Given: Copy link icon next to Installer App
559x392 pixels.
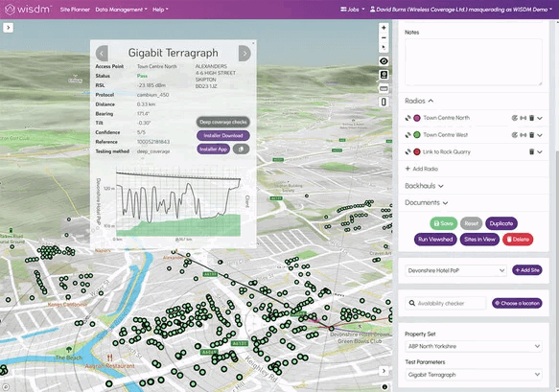Looking at the screenshot, I should coord(241,149).
